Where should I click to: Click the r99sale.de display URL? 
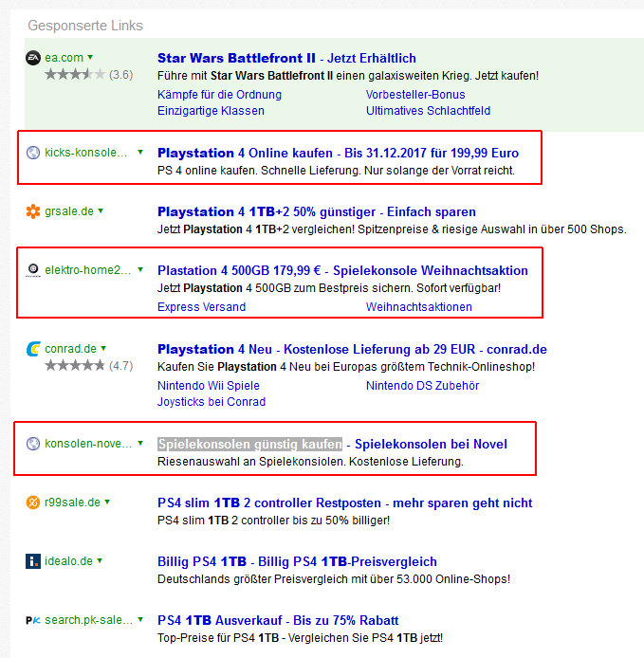[73, 502]
